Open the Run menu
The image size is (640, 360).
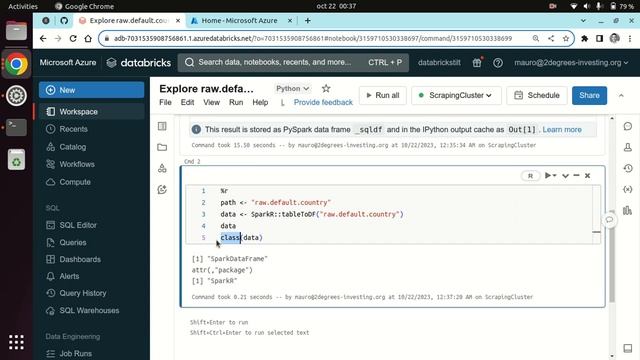coord(236,102)
